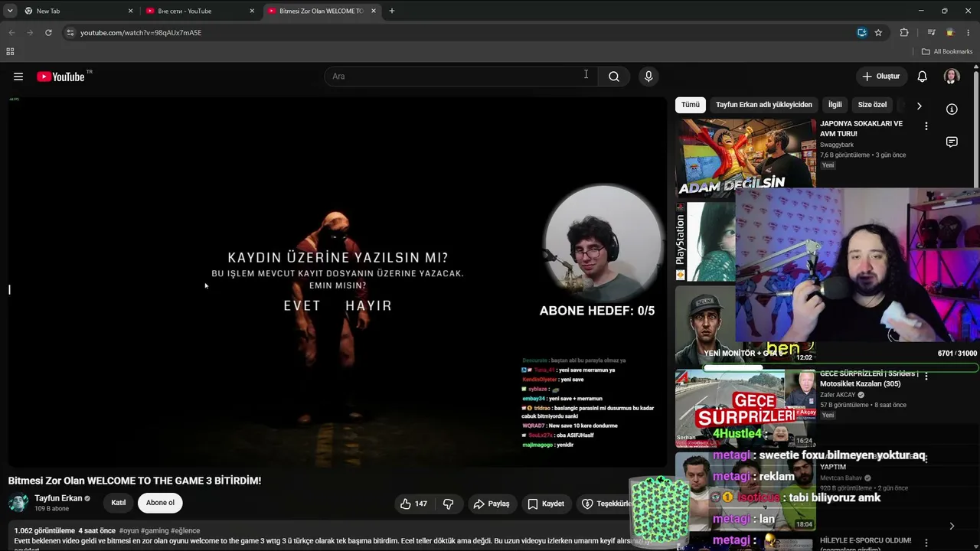The image size is (980, 551).
Task: Start voice search with the microphone icon
Action: click(x=648, y=77)
